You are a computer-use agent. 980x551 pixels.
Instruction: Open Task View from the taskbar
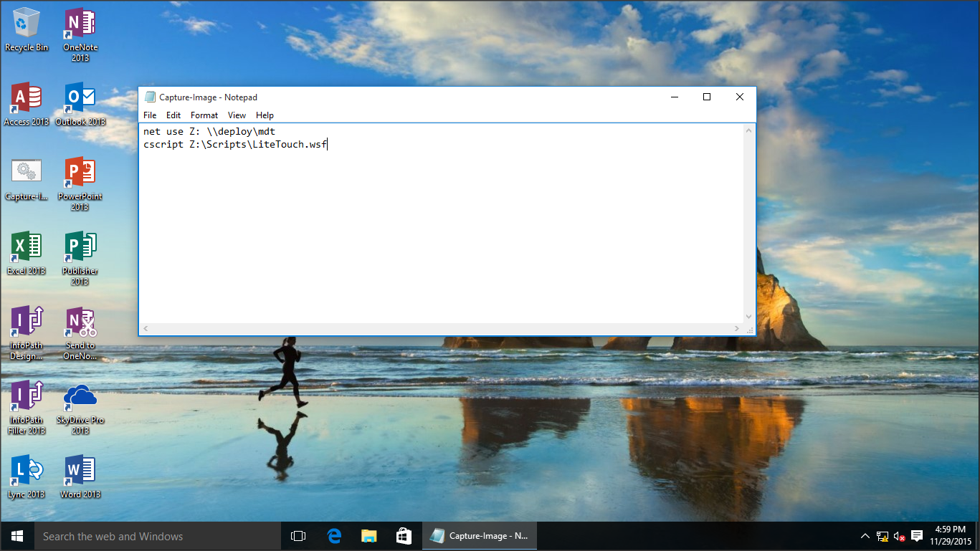298,536
